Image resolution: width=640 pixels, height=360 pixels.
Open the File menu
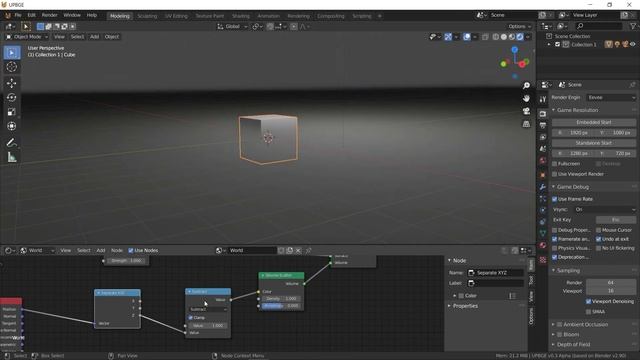(x=18, y=16)
